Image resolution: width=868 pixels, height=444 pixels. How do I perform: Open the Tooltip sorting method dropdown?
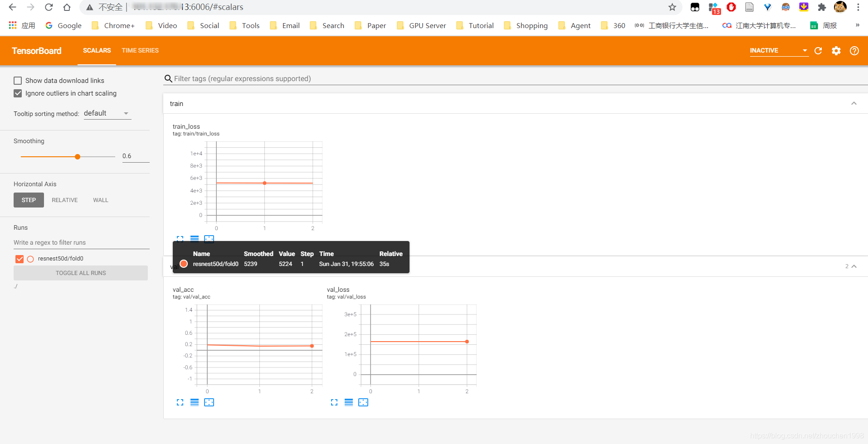coord(107,113)
